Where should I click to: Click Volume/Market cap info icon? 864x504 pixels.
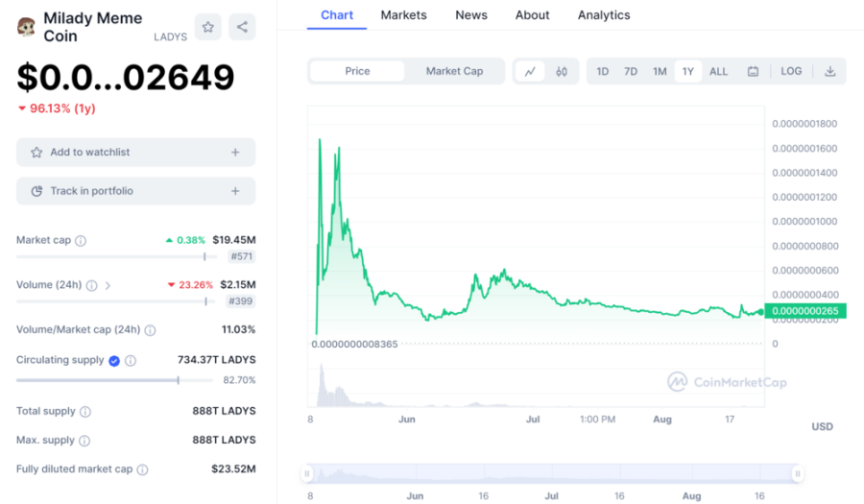tap(150, 330)
